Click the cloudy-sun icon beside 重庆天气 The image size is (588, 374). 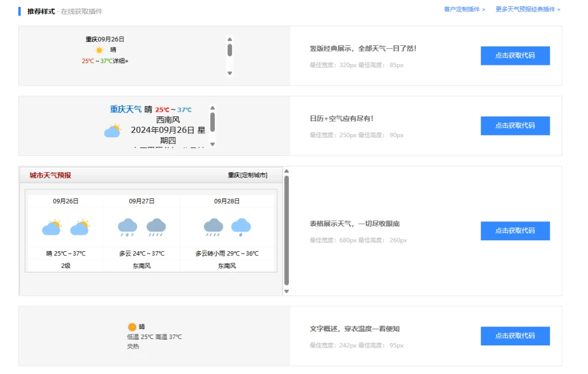click(113, 131)
